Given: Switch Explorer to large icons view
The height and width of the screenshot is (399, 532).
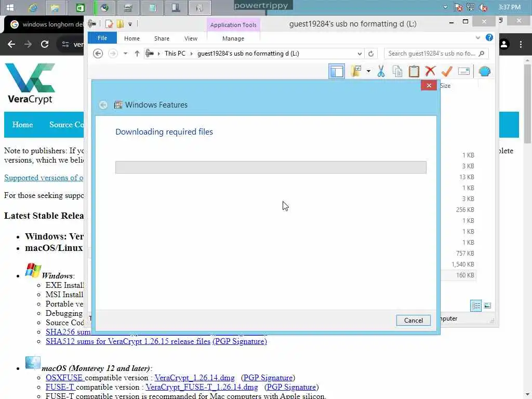Looking at the screenshot, I should [x=487, y=305].
